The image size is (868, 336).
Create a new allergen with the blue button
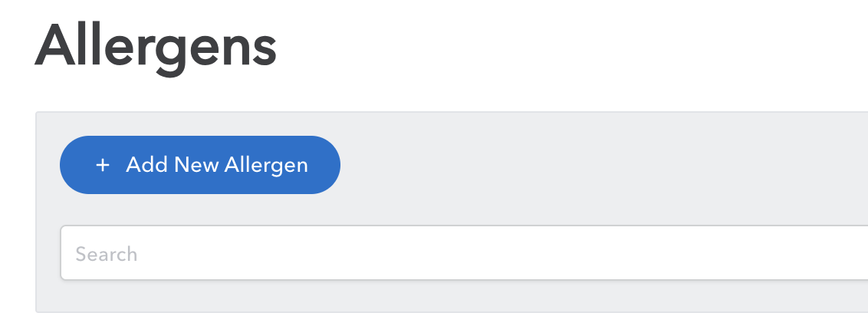coord(200,165)
